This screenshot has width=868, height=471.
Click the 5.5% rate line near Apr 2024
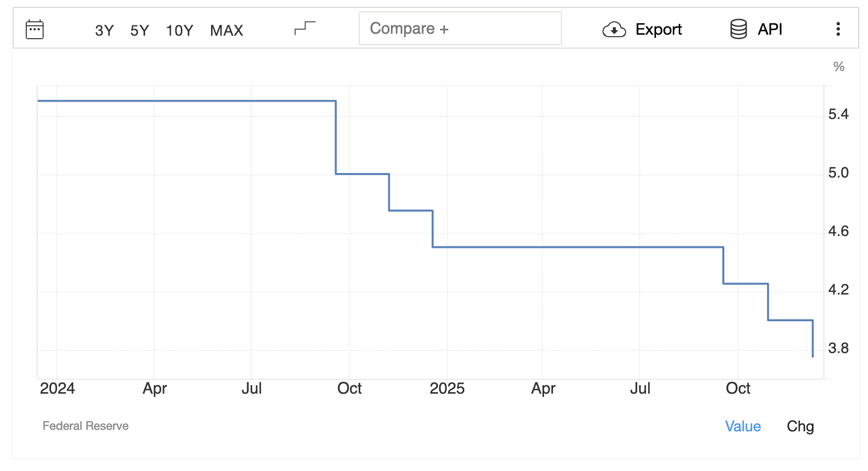(154, 101)
